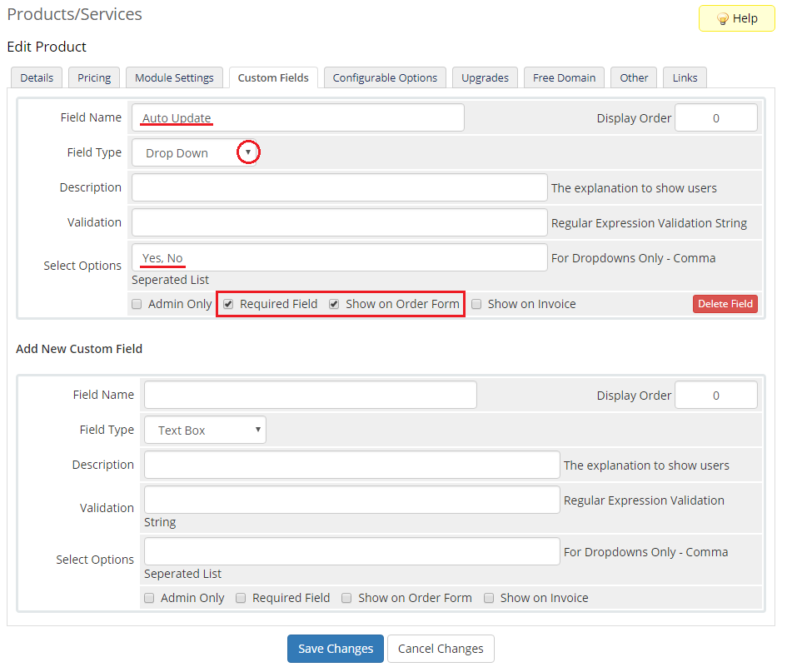Enable Show on Order Form for new field
This screenshot has width=787, height=672.
[346, 598]
